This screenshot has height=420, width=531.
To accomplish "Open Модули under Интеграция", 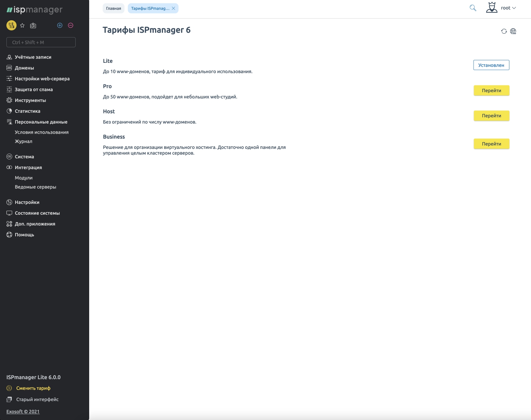I will click(x=24, y=178).
